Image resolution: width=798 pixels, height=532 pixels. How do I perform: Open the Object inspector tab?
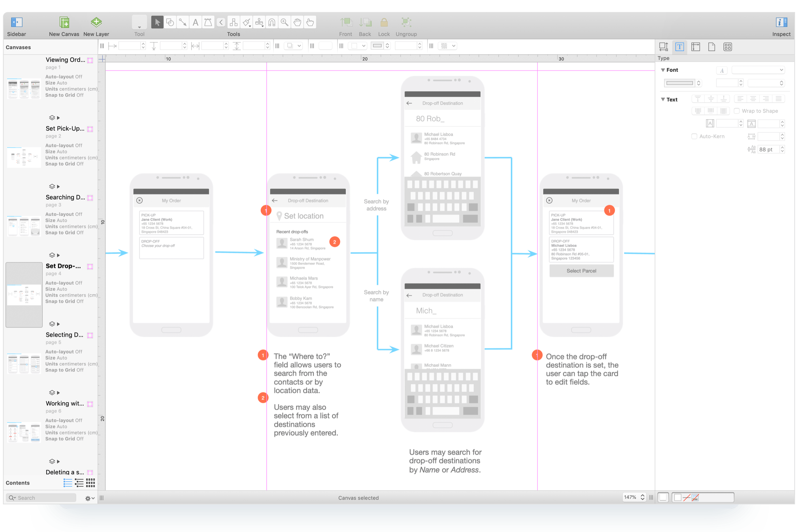(663, 47)
